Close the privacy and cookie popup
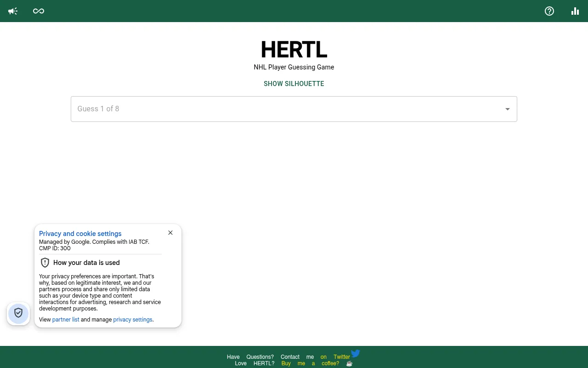This screenshot has height=368, width=588. (x=170, y=233)
